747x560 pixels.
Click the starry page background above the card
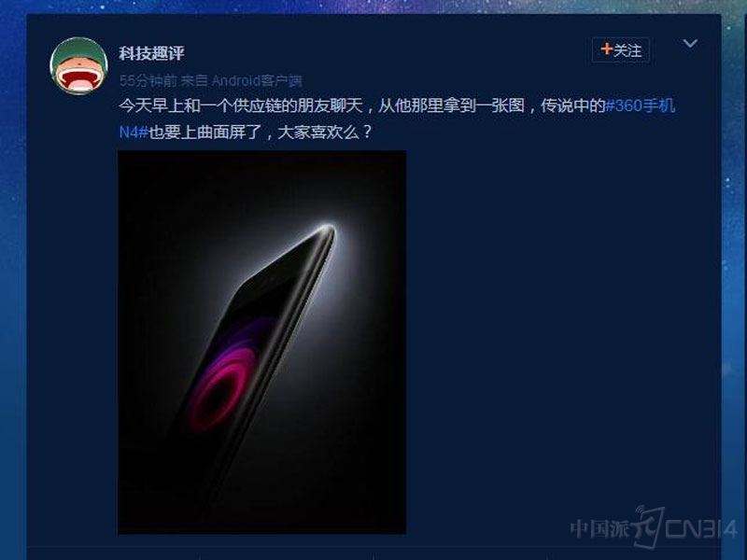coord(373,7)
